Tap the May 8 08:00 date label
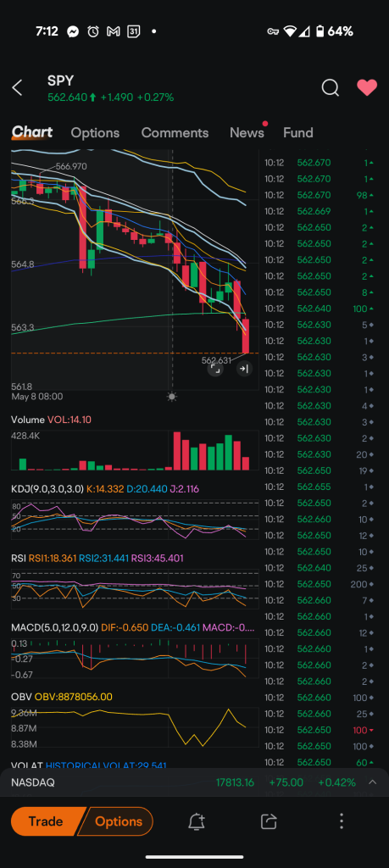The width and height of the screenshot is (389, 868). pos(37,397)
